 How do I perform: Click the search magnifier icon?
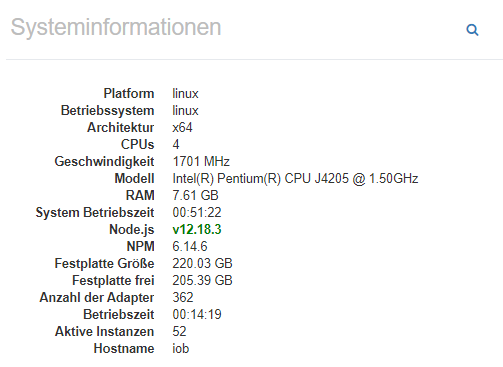click(x=472, y=30)
